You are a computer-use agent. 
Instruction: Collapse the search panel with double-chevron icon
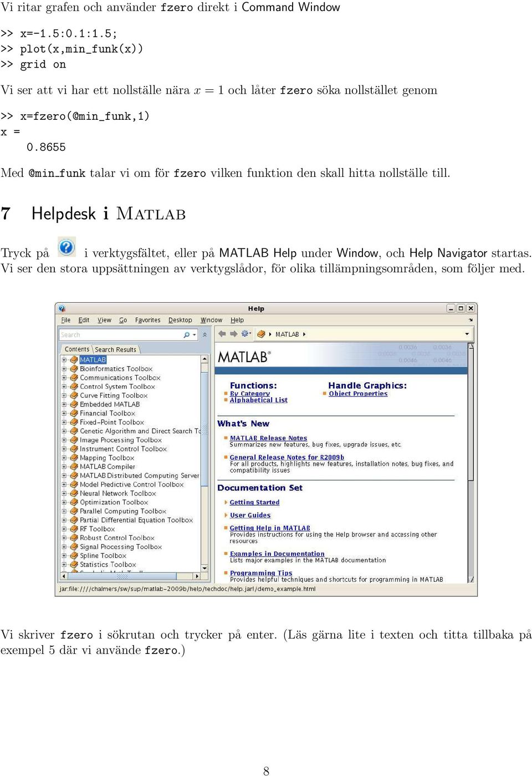(x=204, y=334)
